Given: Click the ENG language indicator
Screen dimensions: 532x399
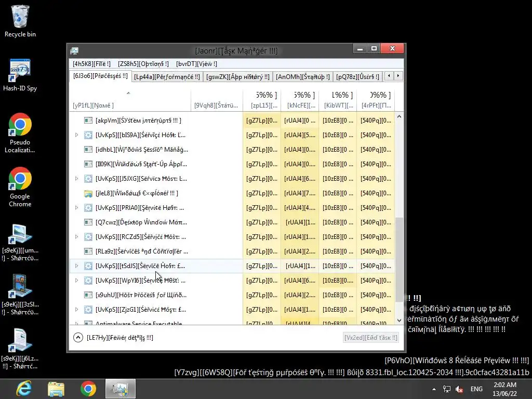Looking at the screenshot, I should click(476, 389).
